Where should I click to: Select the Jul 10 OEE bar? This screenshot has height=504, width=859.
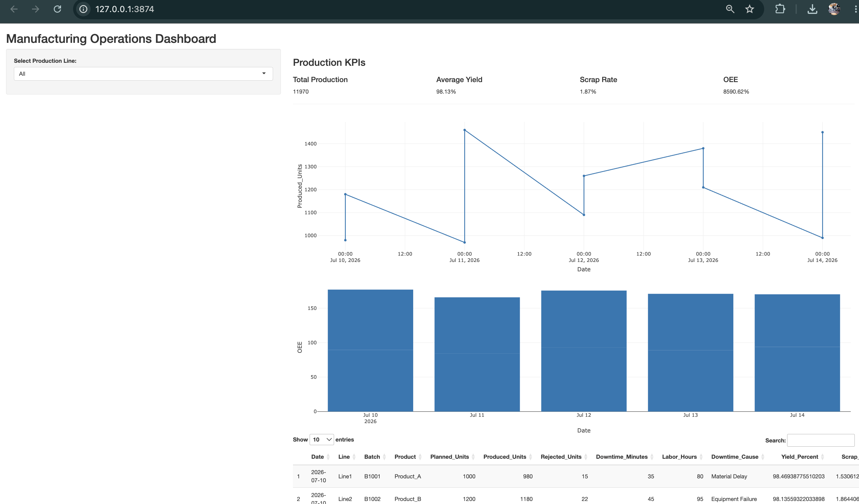tap(370, 350)
